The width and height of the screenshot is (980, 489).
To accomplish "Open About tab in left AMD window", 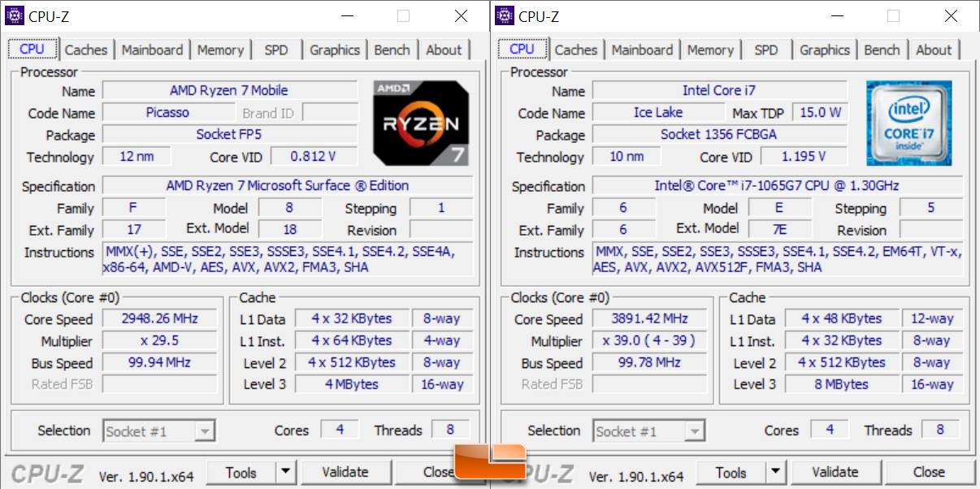I will click(444, 50).
